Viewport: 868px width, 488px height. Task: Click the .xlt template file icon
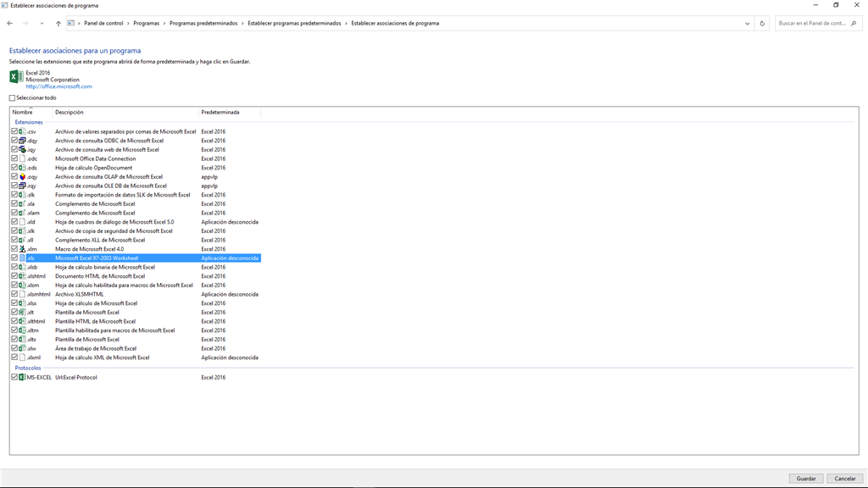[22, 312]
